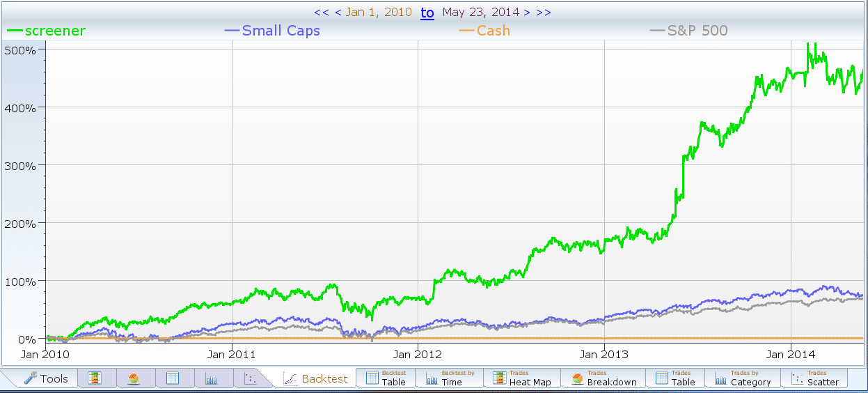Toggle the Small Caps legend series
Screen dimensions: 868x393
point(272,31)
